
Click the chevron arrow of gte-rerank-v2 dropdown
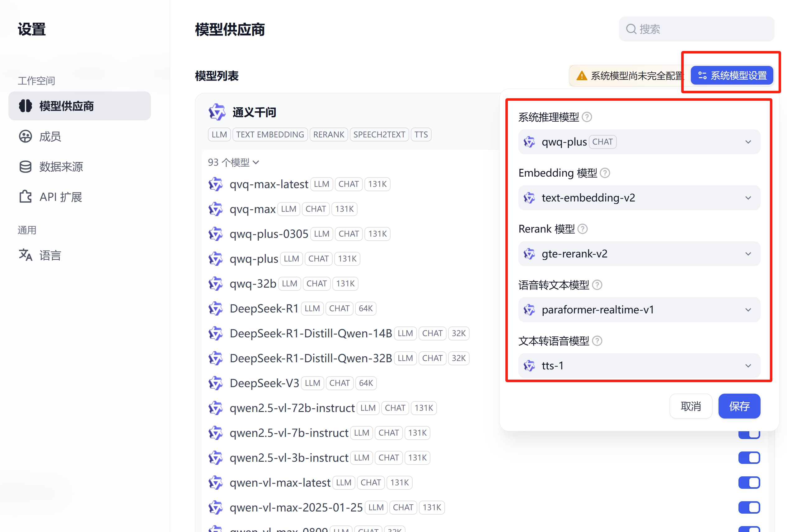(x=748, y=254)
